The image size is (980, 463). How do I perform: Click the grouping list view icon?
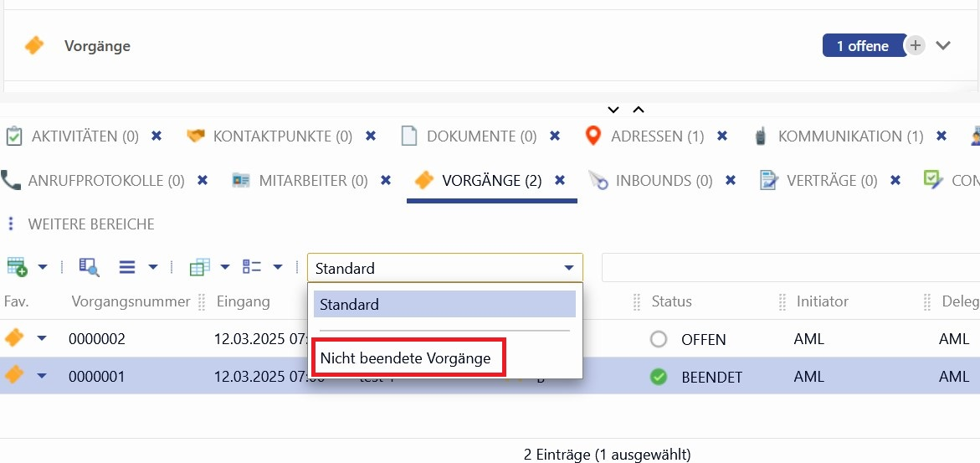[252, 268]
